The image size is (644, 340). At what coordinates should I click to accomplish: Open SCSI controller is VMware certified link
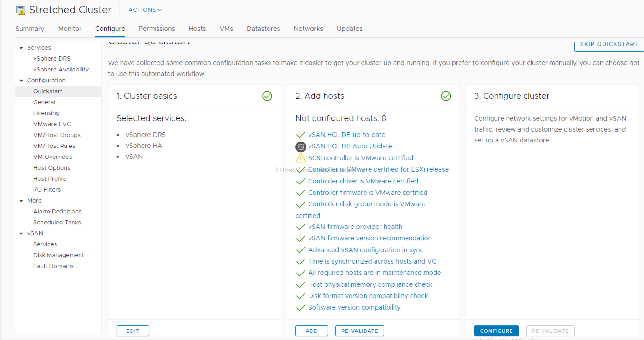[x=360, y=158]
